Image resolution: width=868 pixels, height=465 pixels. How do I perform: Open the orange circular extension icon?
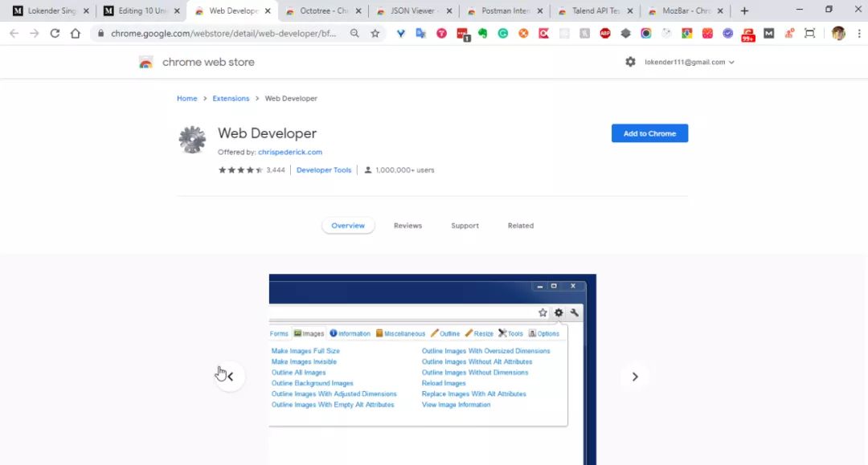[x=523, y=33]
